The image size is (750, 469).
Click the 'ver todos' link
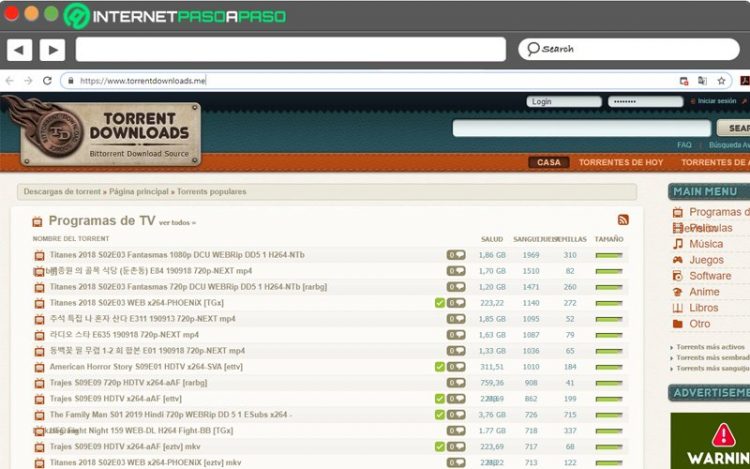tap(177, 223)
